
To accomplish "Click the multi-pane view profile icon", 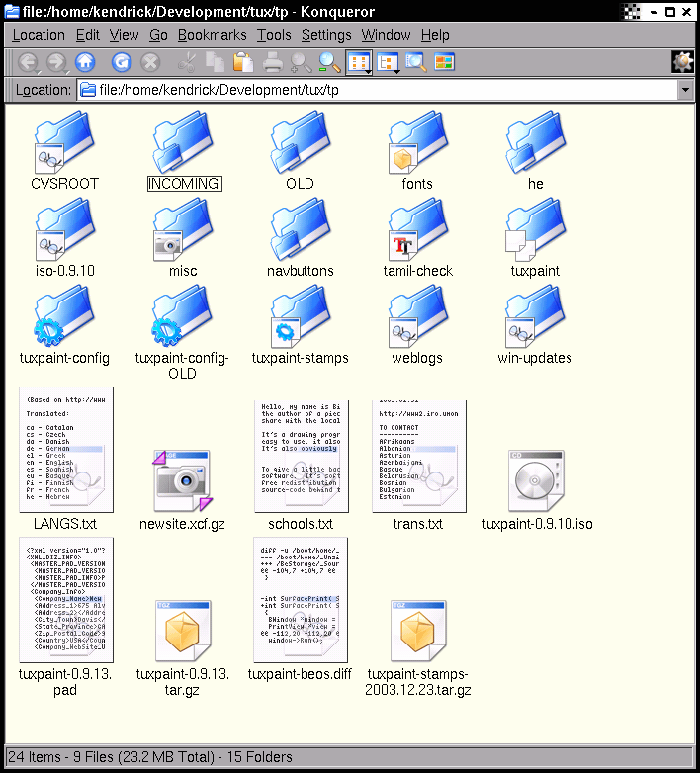I will (444, 62).
